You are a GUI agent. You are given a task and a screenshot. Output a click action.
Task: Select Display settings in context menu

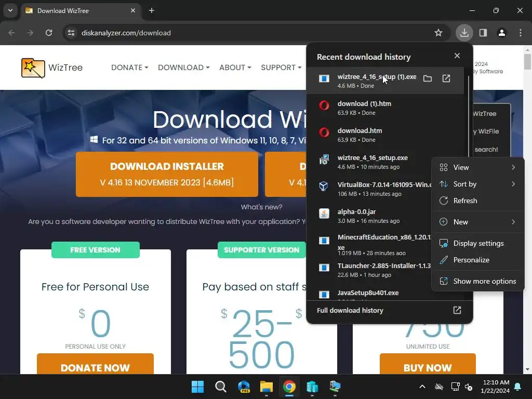[478, 243]
